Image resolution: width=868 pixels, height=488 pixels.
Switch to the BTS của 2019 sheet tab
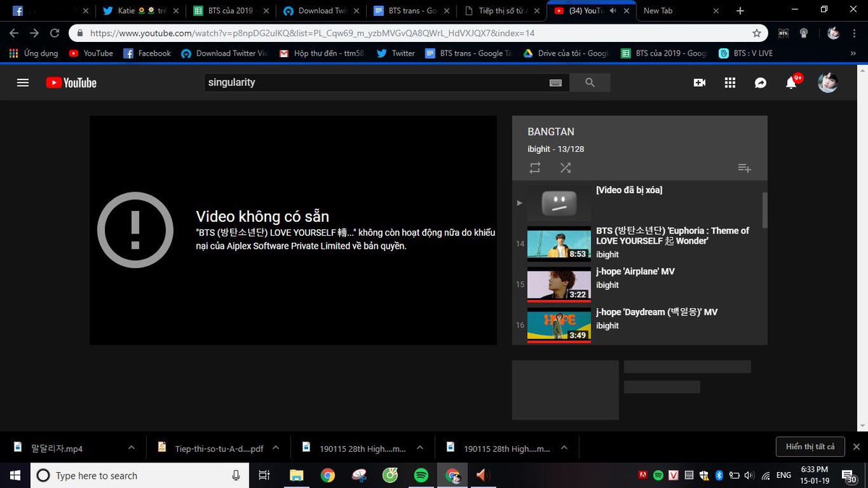tap(230, 11)
